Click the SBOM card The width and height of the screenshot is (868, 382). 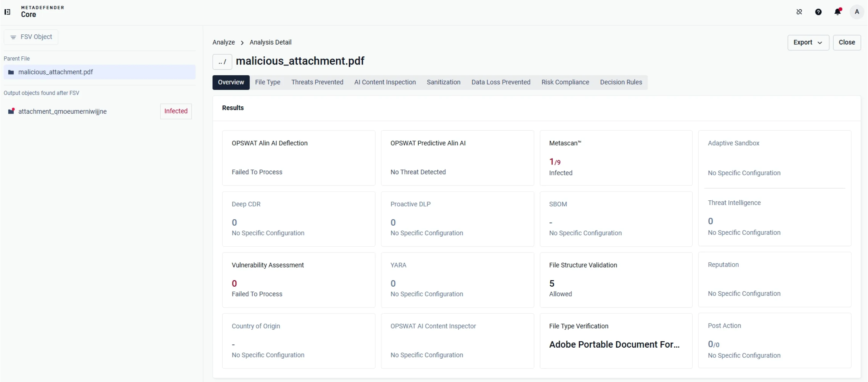click(616, 219)
